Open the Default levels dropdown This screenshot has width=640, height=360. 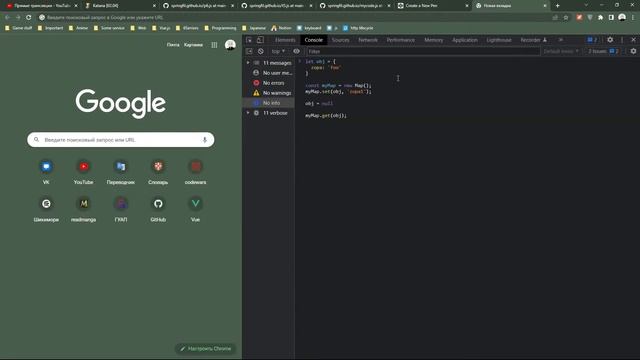(561, 51)
